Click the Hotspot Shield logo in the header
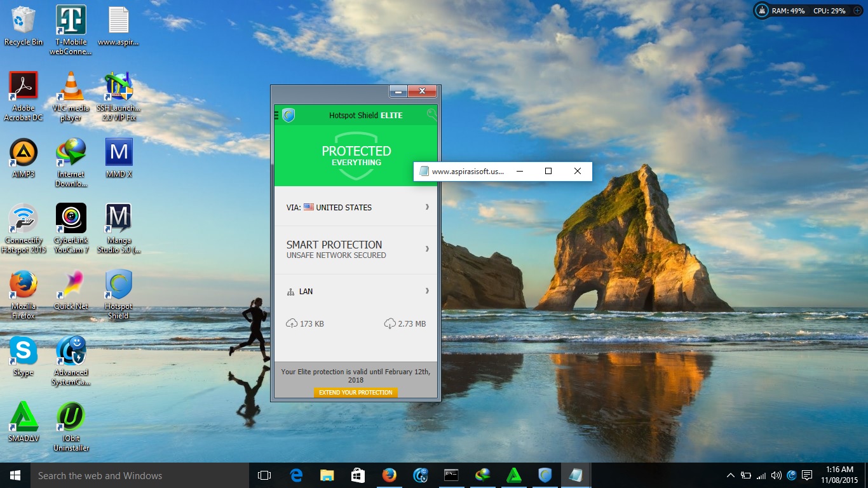Screen dimensions: 868x488 288,115
